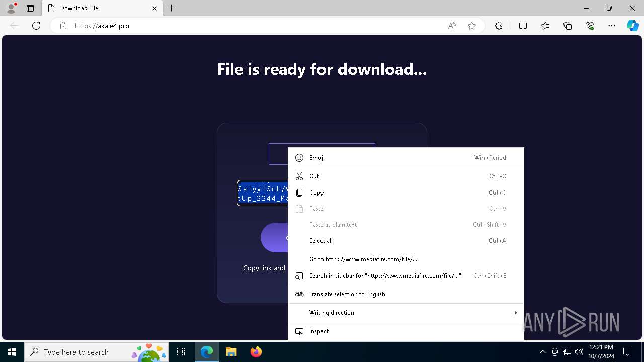
Task: Open the Favorites list icon
Action: (x=545, y=26)
